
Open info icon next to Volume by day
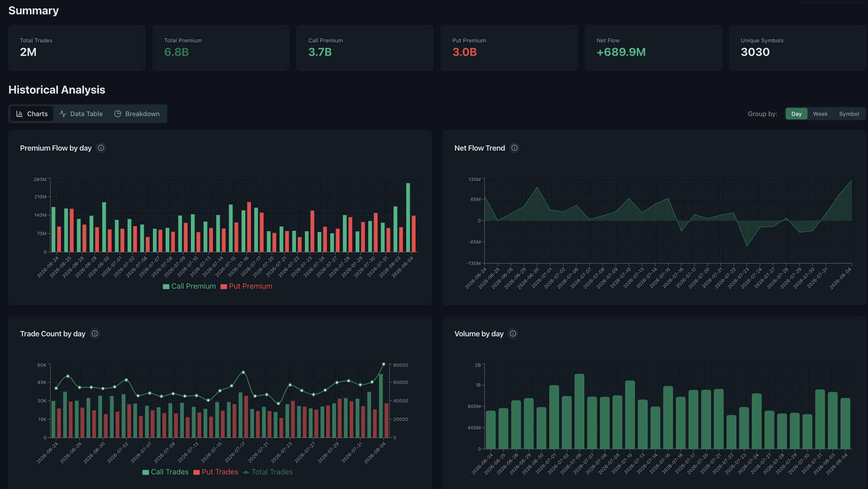(513, 333)
